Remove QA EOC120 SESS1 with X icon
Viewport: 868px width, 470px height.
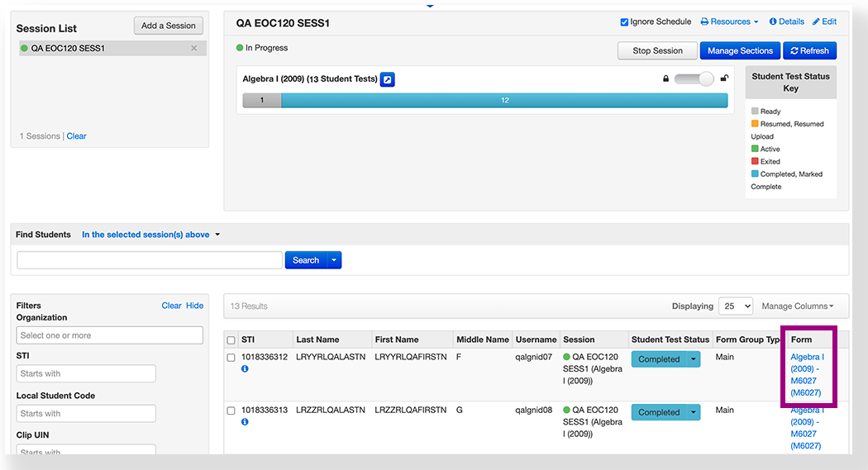(x=194, y=49)
